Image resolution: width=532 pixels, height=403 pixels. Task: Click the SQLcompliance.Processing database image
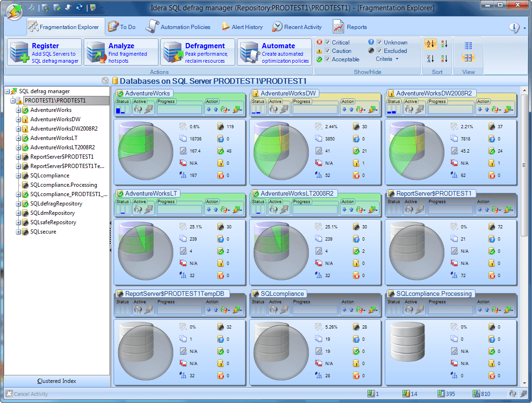(x=407, y=341)
